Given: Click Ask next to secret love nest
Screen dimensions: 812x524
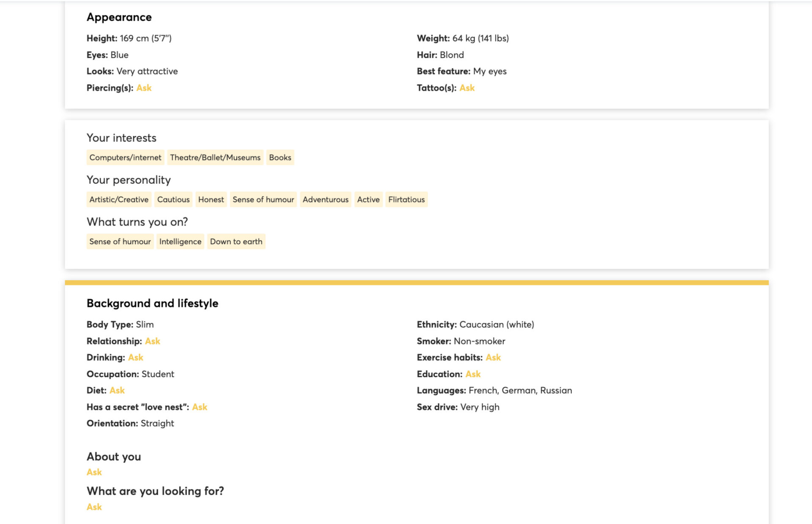Looking at the screenshot, I should tap(200, 407).
